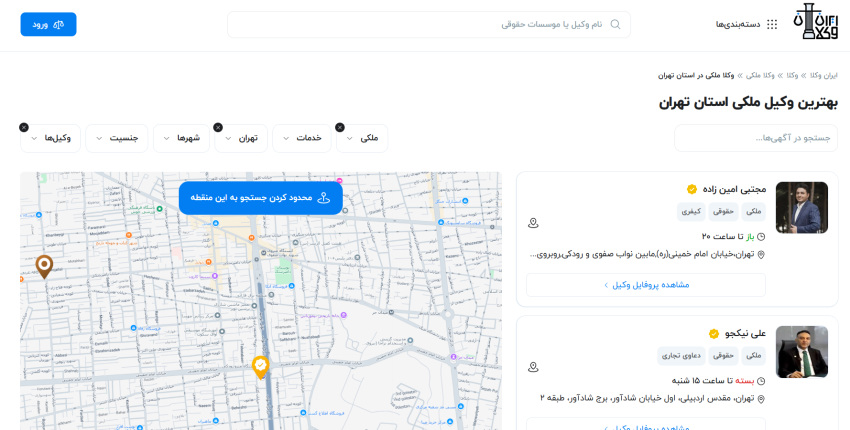Click محدود کردن جستجو به این منطقه button
The height and width of the screenshot is (430, 850).
click(x=261, y=198)
